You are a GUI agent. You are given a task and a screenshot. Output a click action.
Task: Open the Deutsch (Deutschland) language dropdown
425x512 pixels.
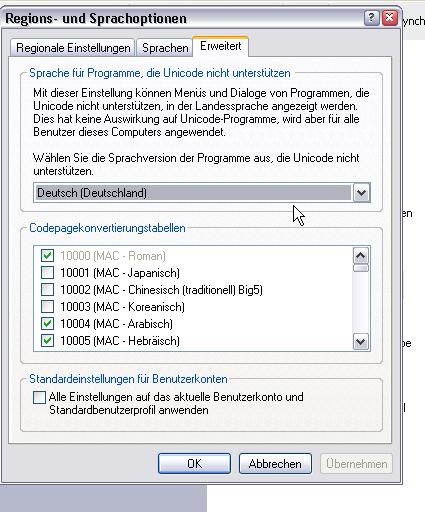coord(202,193)
